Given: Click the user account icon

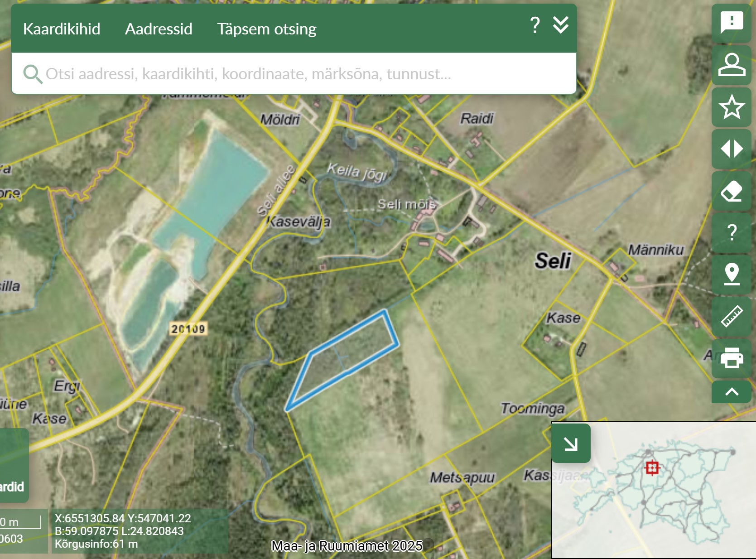Looking at the screenshot, I should (731, 64).
